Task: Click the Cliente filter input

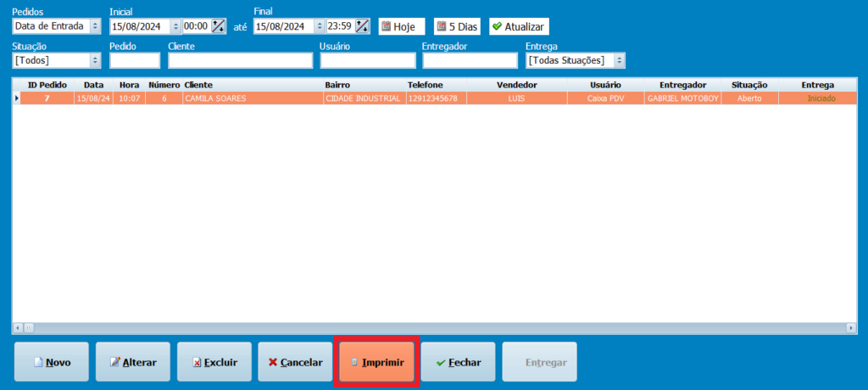Action: point(240,60)
